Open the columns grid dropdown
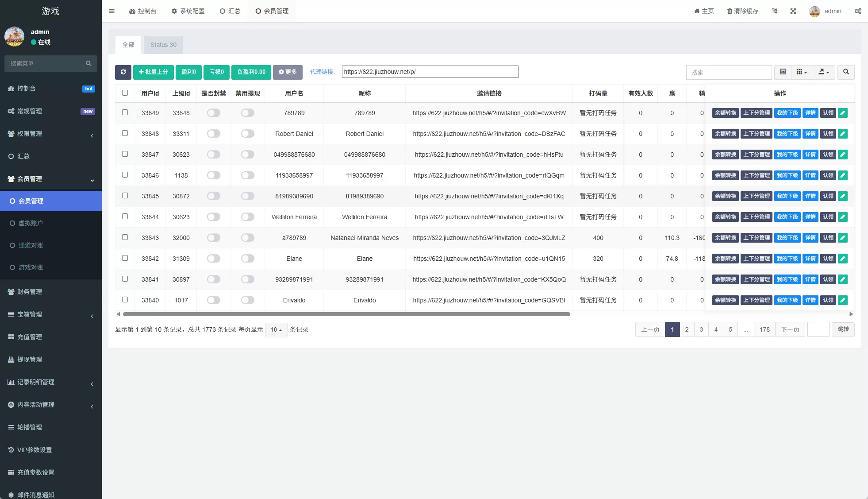 (802, 72)
